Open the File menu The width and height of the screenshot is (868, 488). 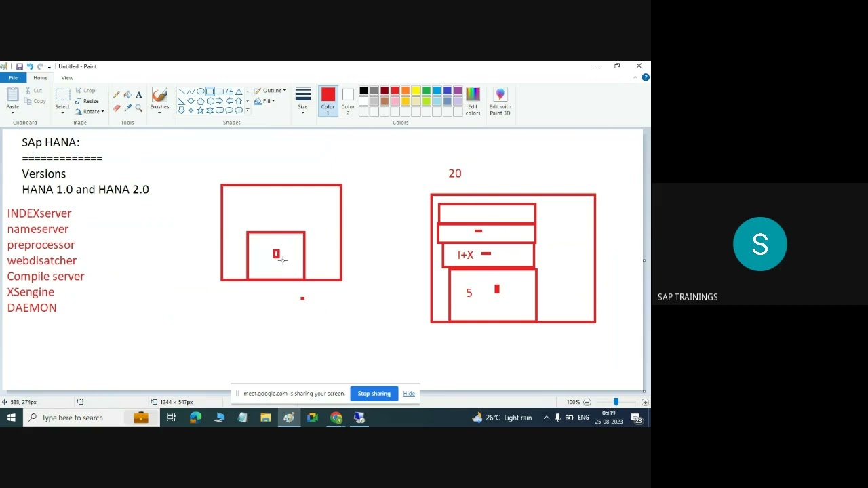[x=12, y=77]
